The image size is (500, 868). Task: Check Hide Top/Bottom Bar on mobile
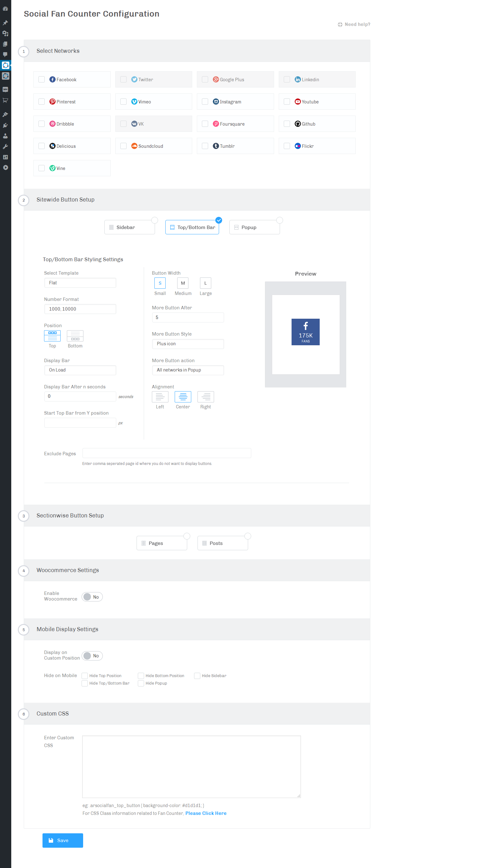(x=84, y=683)
